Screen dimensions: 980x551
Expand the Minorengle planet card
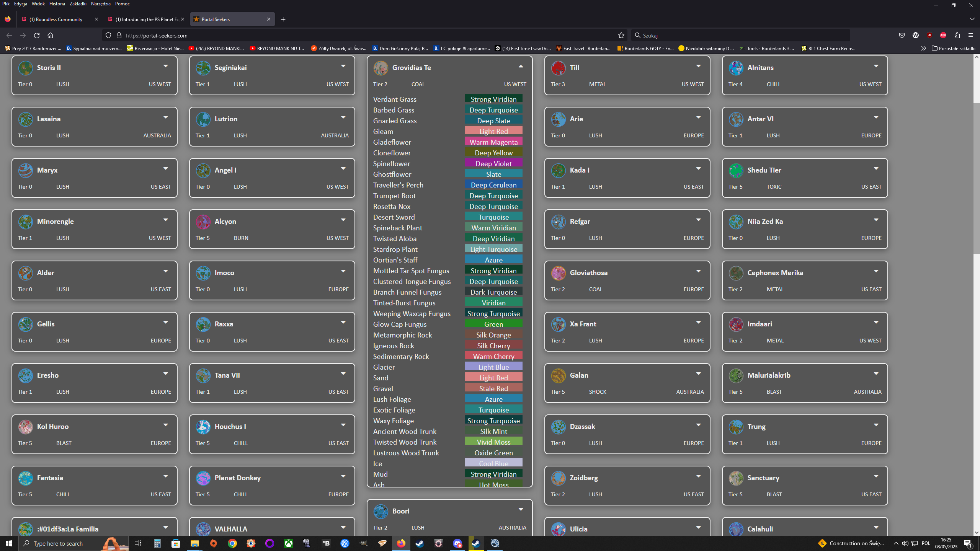(x=165, y=220)
